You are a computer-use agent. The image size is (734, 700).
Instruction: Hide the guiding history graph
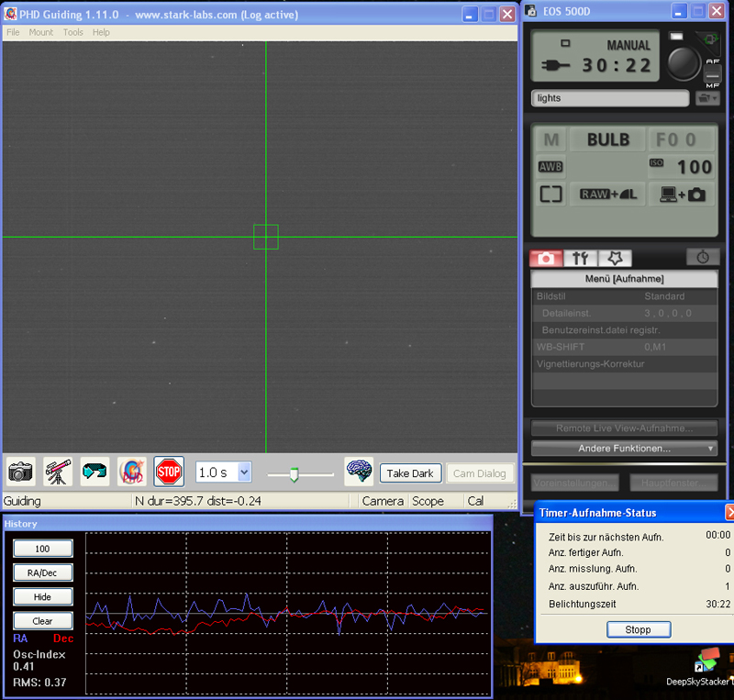(42, 596)
